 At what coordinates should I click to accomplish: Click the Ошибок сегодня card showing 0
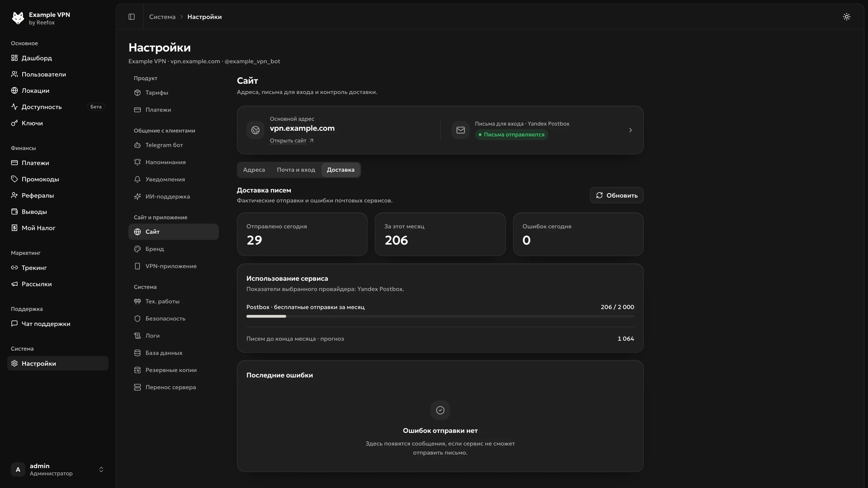[x=578, y=234]
